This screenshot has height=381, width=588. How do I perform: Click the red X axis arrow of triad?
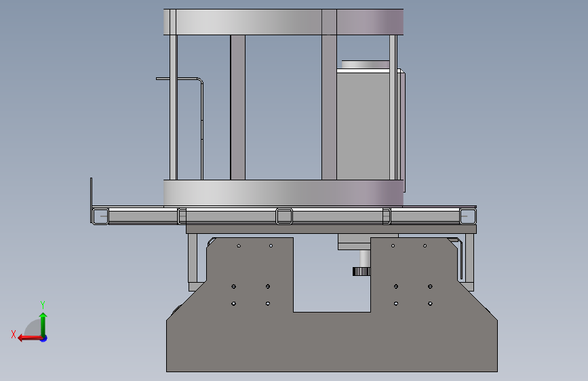[30, 338]
